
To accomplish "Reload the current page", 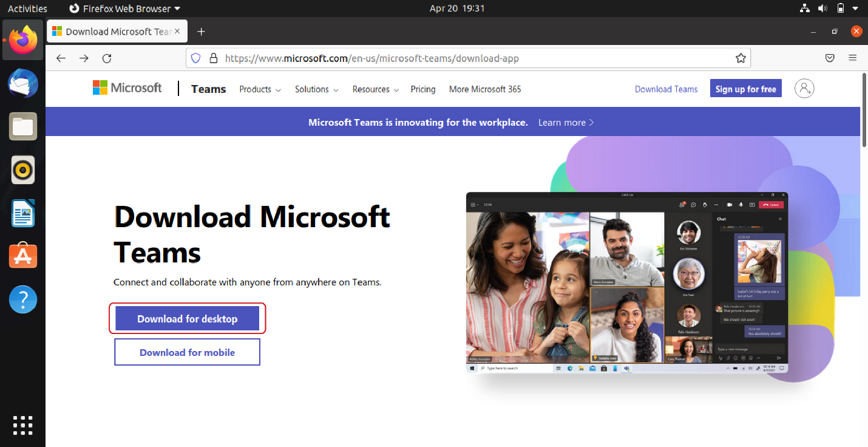I will [107, 58].
